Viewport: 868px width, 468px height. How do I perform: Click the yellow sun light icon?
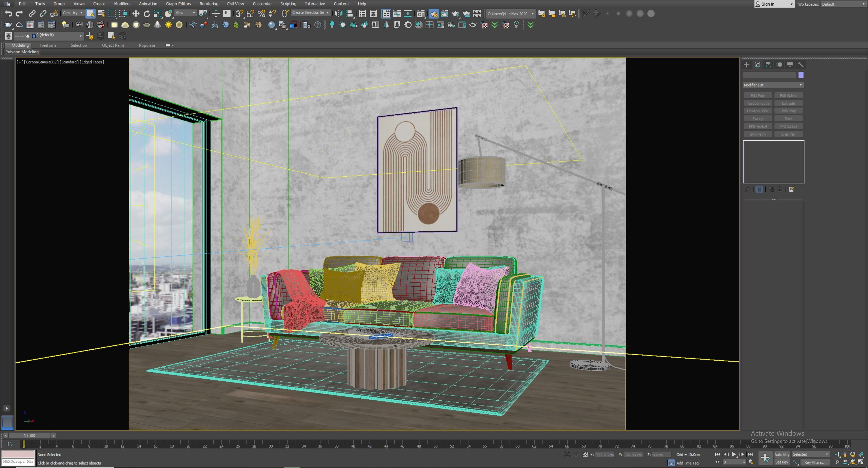(x=168, y=25)
